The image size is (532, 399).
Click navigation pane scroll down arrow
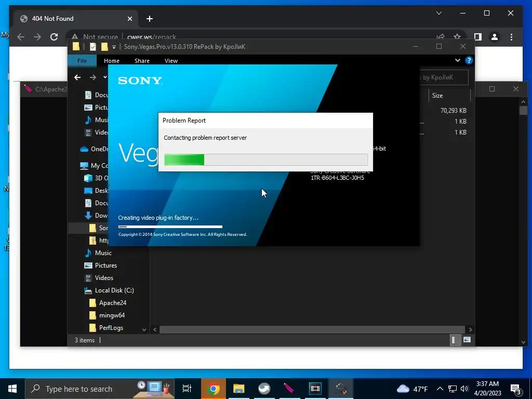point(144,329)
